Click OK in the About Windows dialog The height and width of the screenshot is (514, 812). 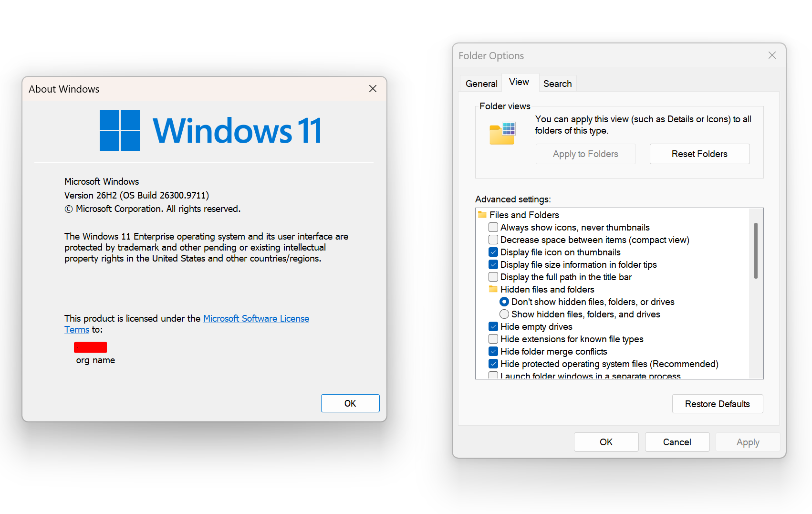(350, 403)
